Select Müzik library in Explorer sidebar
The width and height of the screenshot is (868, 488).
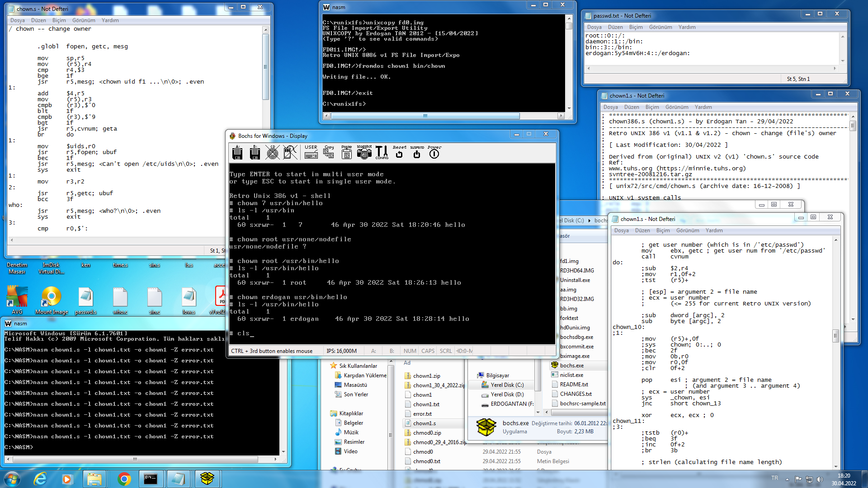pos(346,432)
